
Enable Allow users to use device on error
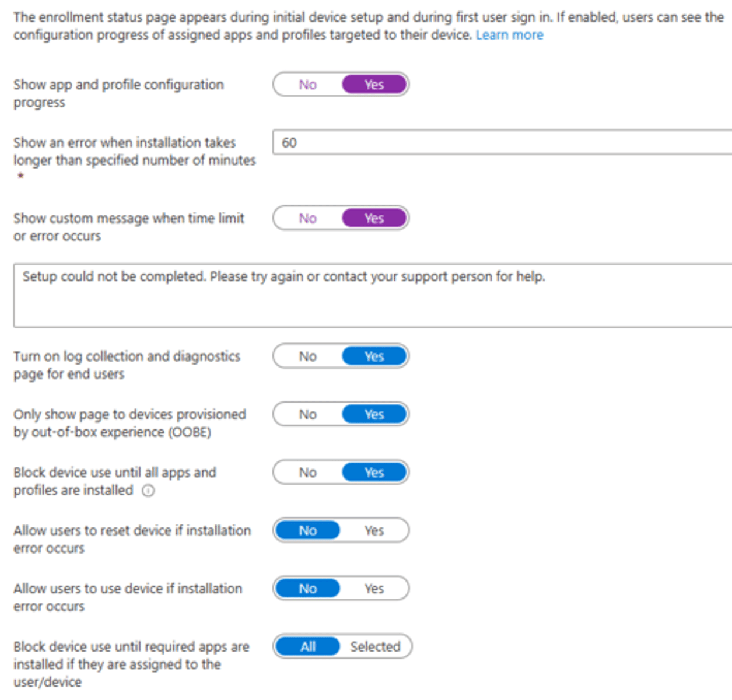tap(374, 589)
